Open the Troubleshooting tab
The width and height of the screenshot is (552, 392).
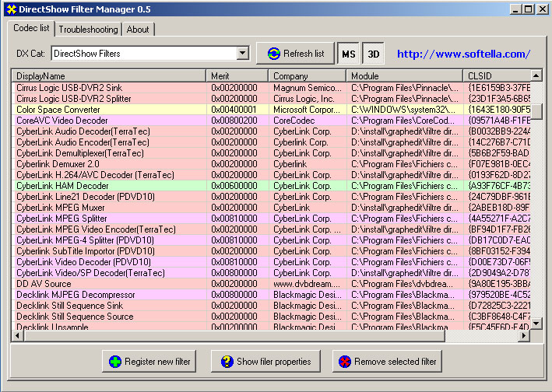88,30
